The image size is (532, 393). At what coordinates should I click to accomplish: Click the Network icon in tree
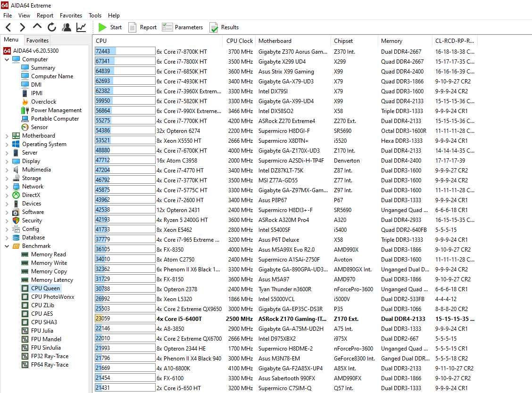pyautogui.click(x=16, y=187)
